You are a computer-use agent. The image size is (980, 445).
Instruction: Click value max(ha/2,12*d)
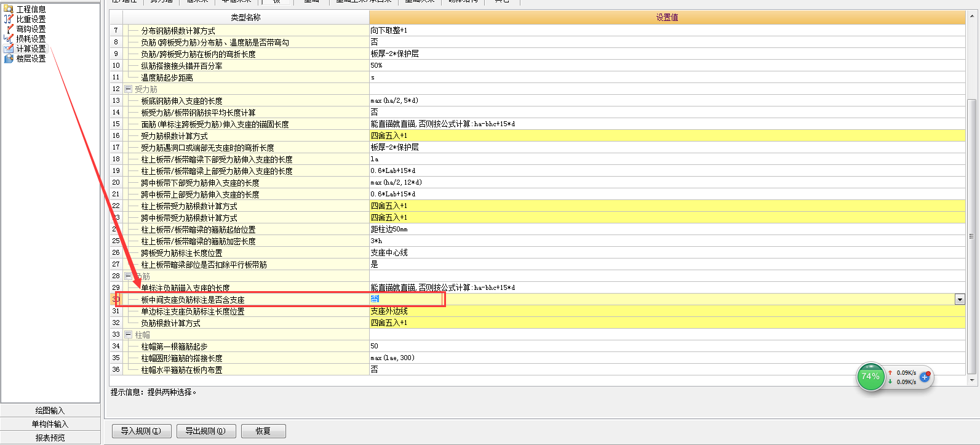tap(396, 182)
